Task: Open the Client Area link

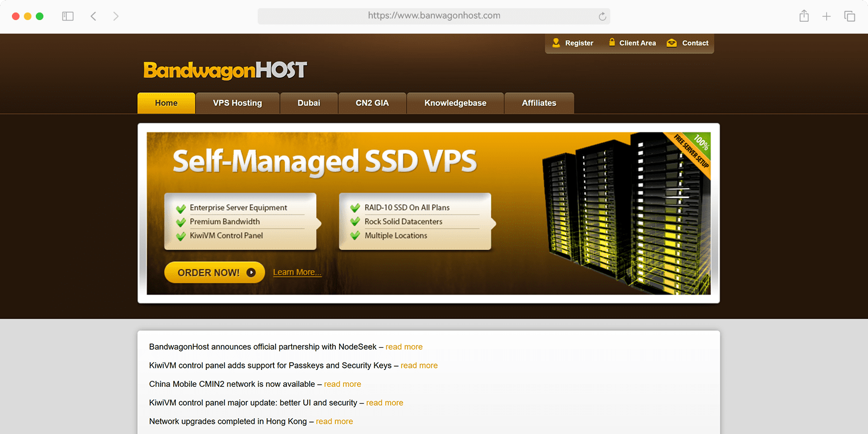Action: click(632, 43)
